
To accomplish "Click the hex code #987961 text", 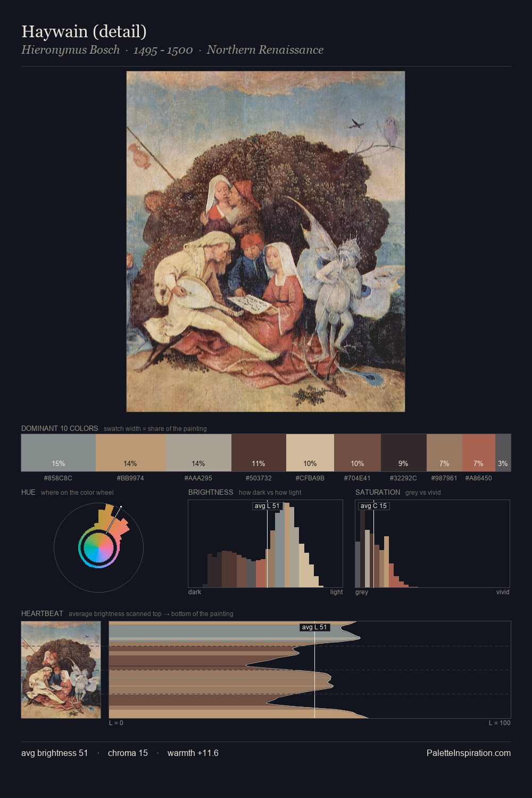I will click(444, 478).
